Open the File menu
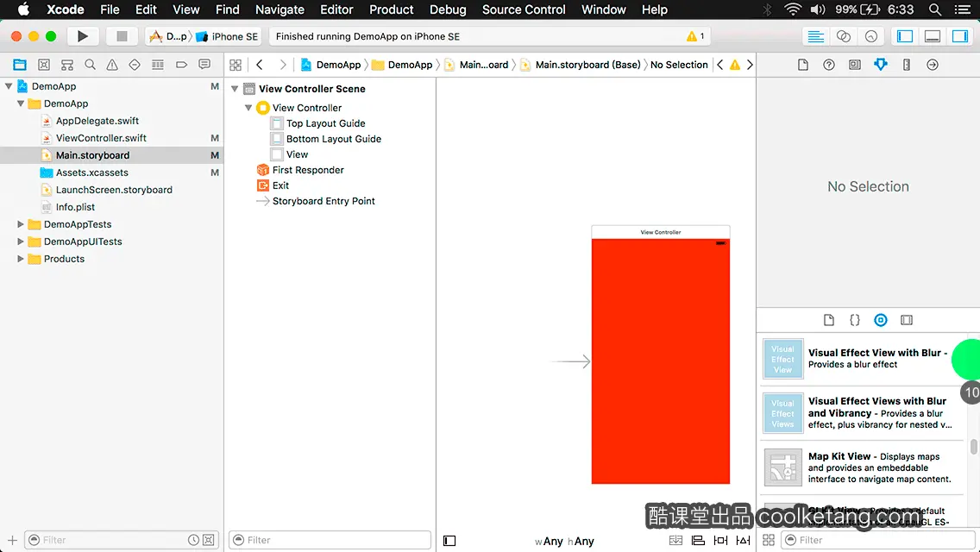Screen dimensions: 980x552 [x=110, y=9]
